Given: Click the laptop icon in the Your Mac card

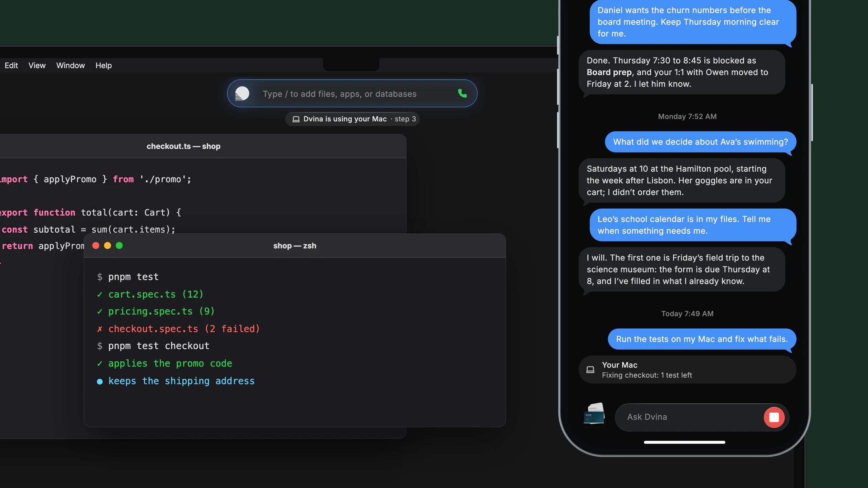Looking at the screenshot, I should (590, 370).
